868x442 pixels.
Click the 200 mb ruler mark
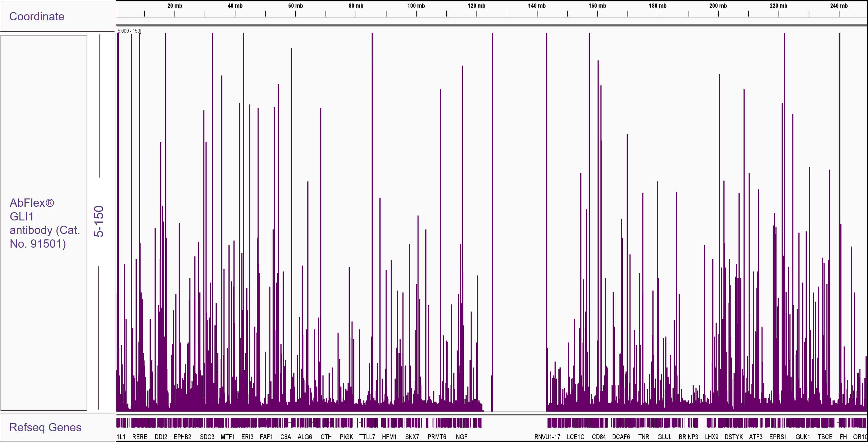click(x=718, y=6)
